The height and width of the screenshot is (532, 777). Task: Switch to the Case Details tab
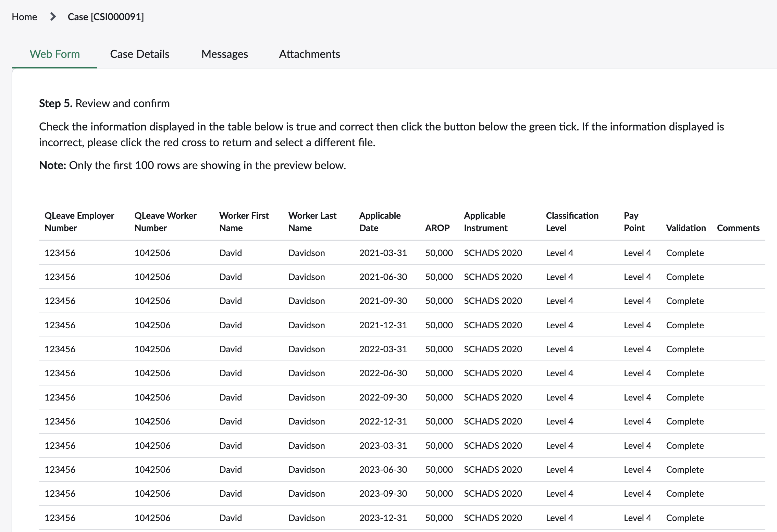tap(140, 54)
